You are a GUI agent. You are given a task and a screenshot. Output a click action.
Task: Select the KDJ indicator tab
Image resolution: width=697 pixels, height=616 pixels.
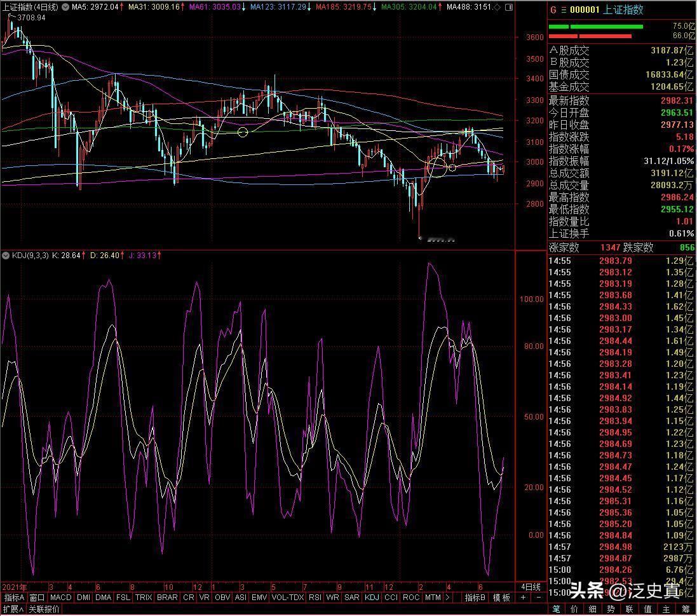[x=372, y=598]
